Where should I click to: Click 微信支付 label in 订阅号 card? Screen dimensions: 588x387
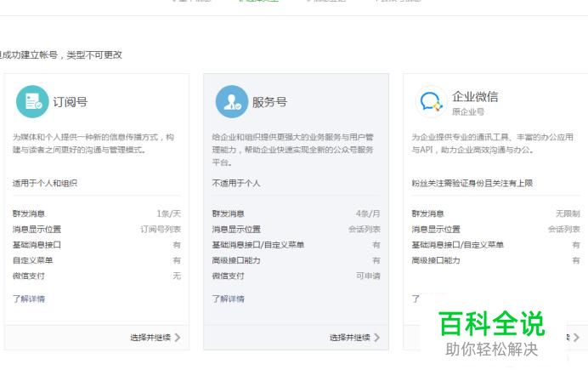point(29,276)
